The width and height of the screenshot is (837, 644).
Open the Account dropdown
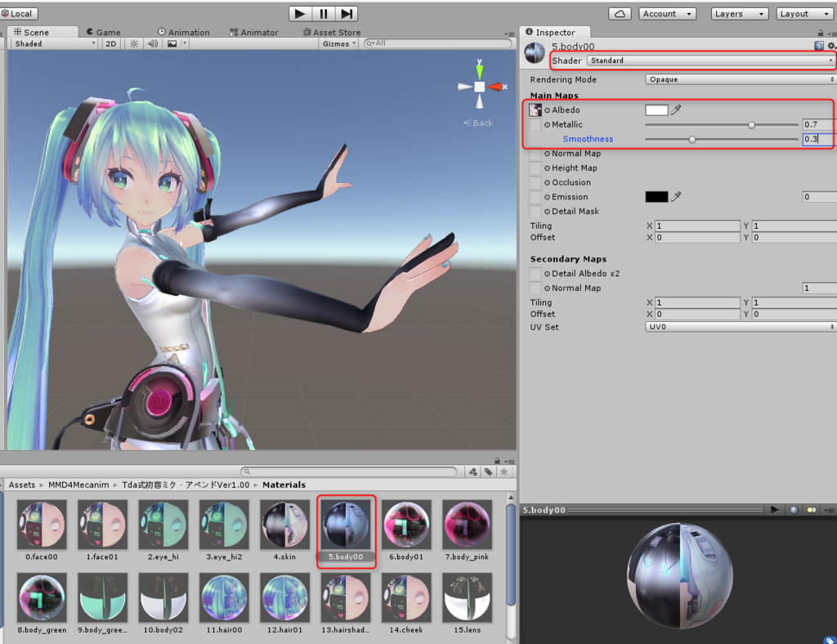click(667, 14)
